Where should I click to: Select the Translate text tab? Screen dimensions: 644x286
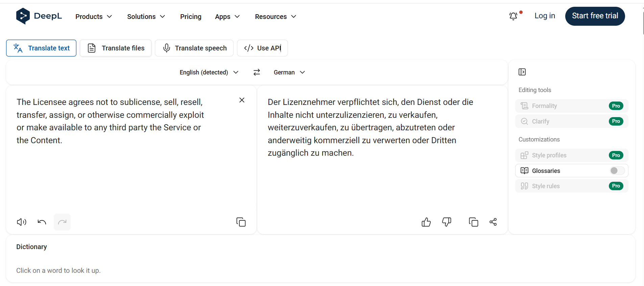pos(41,48)
